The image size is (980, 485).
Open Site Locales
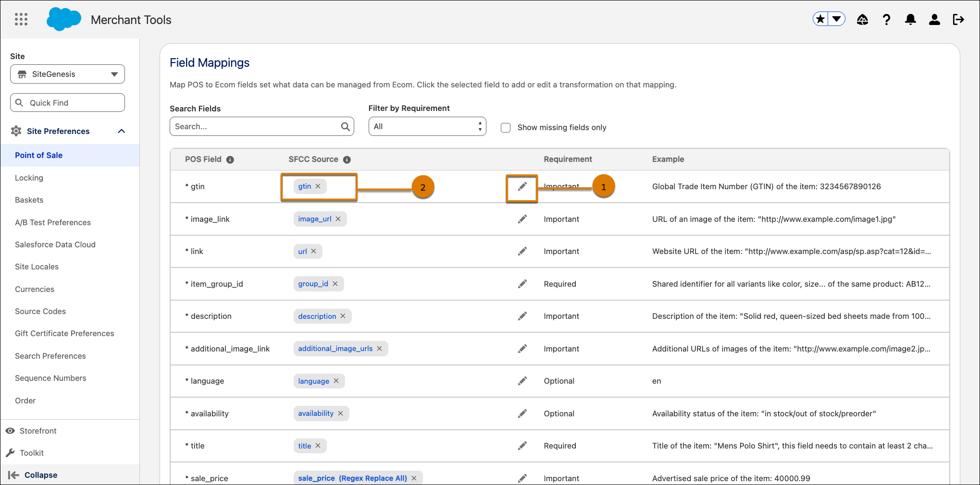pos(37,267)
